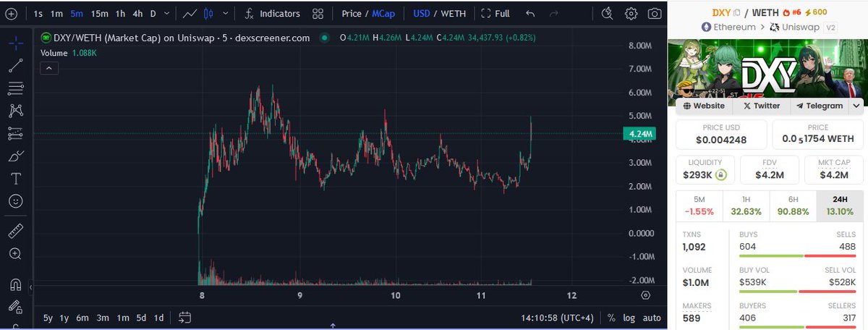
Task: Select the trend line drawing tool
Action: point(15,66)
